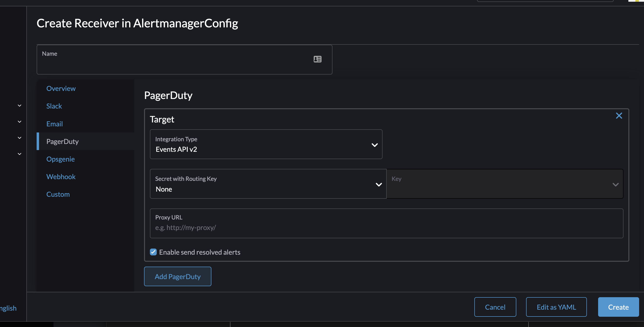The image size is (644, 327).
Task: Open the Edit as YAML view
Action: (x=556, y=307)
